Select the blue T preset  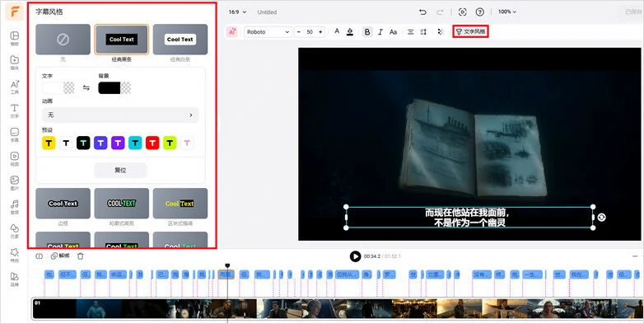pos(100,143)
